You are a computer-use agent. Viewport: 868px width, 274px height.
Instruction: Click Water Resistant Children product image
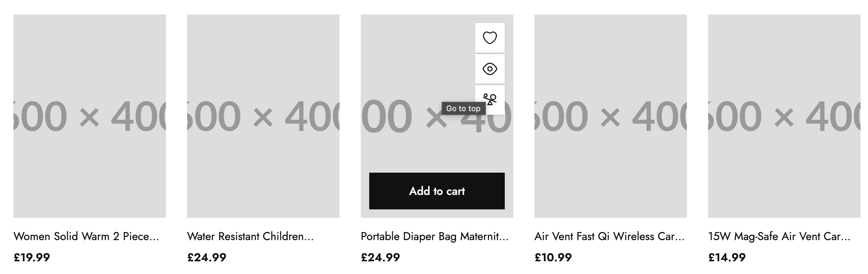[263, 116]
